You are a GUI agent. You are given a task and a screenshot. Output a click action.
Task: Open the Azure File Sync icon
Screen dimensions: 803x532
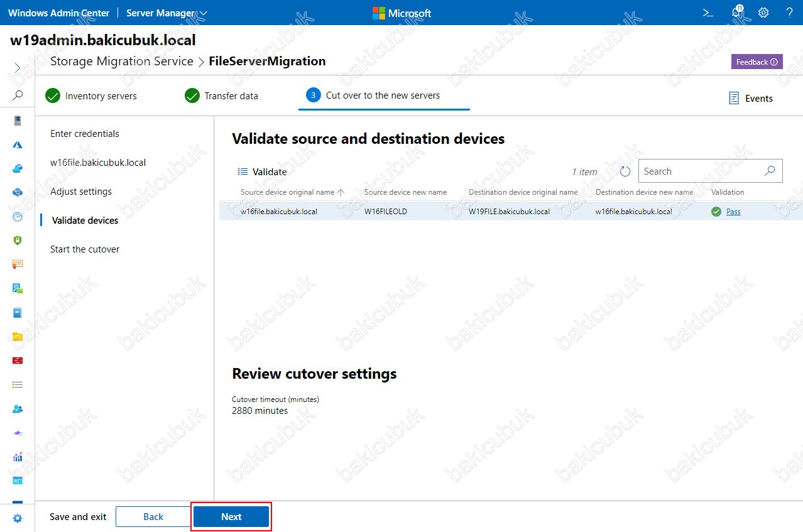click(18, 192)
